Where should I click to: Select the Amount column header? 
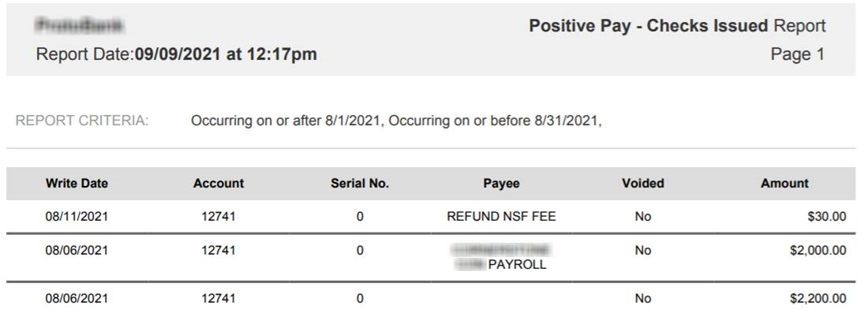(784, 184)
